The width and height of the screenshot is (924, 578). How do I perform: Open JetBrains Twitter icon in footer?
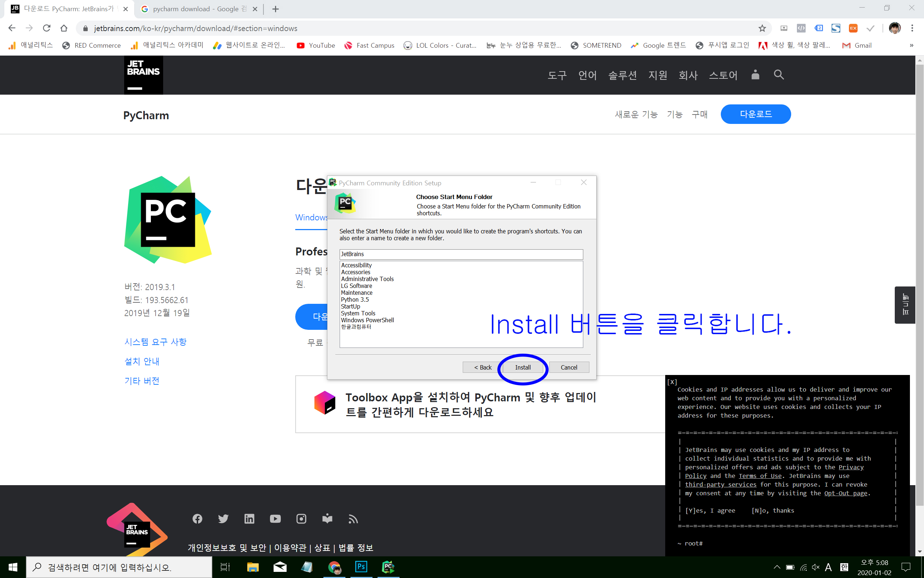(223, 519)
